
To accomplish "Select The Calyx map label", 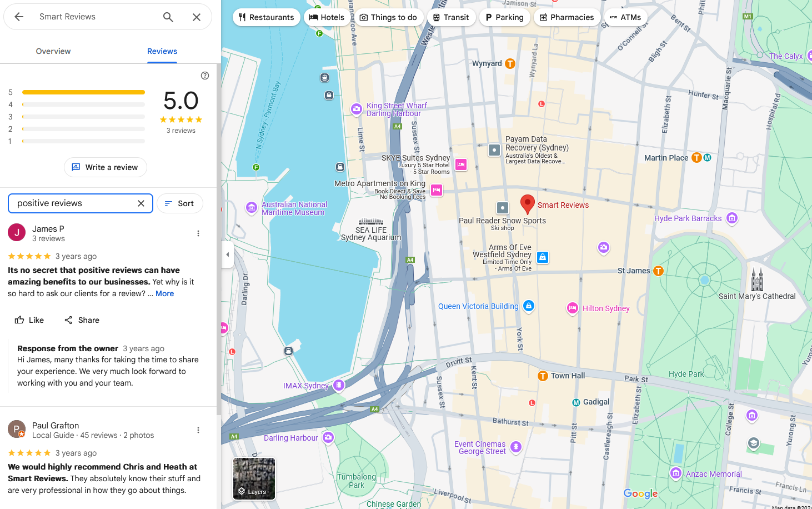I will (x=786, y=56).
